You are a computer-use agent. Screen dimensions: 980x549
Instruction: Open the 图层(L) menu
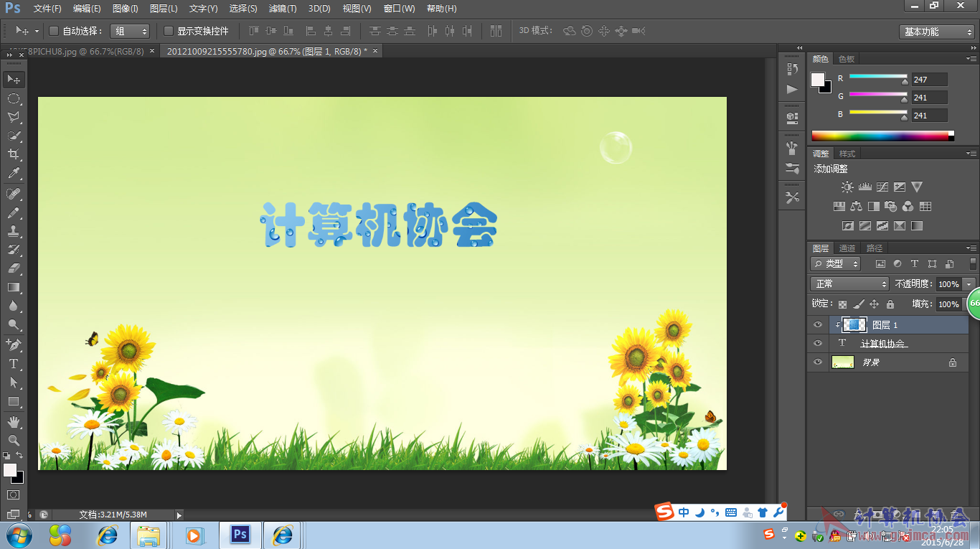coord(164,9)
